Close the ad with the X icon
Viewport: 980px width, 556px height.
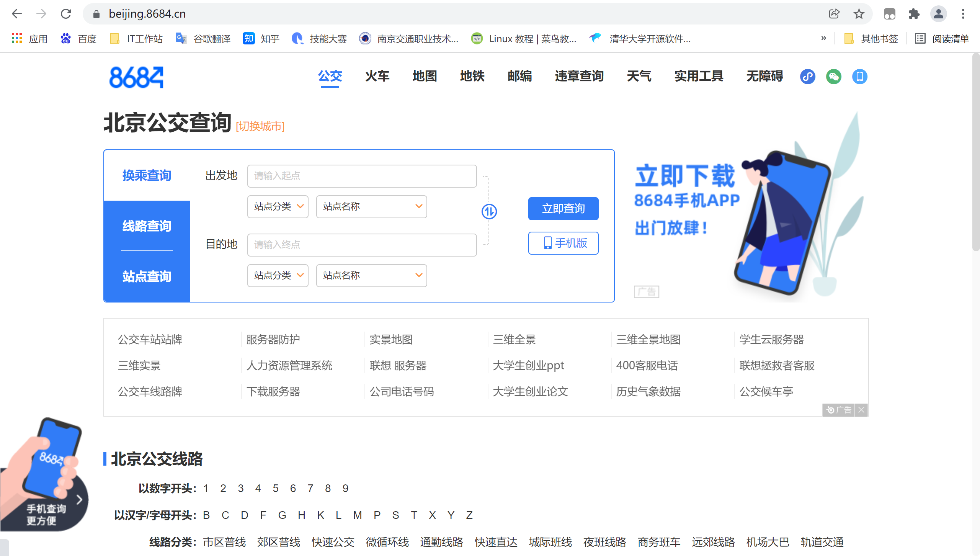[x=861, y=410]
